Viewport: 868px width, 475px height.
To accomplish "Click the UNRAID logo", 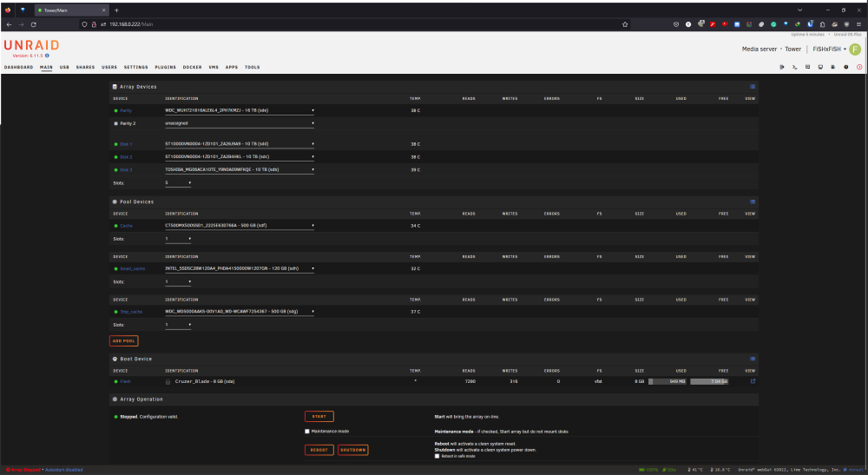I will pyautogui.click(x=31, y=45).
